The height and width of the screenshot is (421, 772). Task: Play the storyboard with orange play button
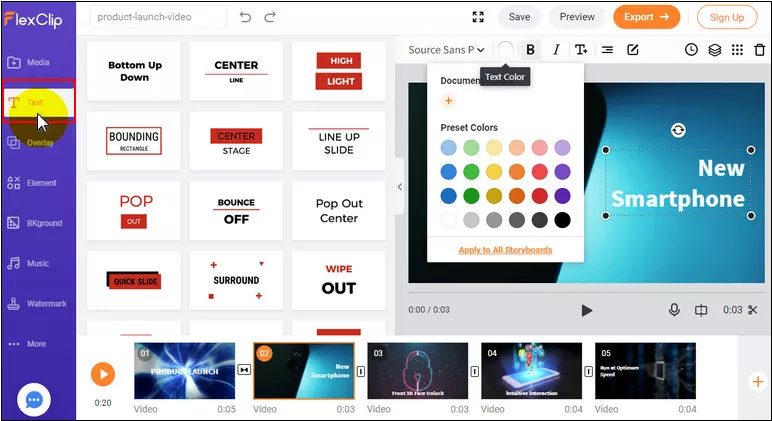[x=103, y=374]
